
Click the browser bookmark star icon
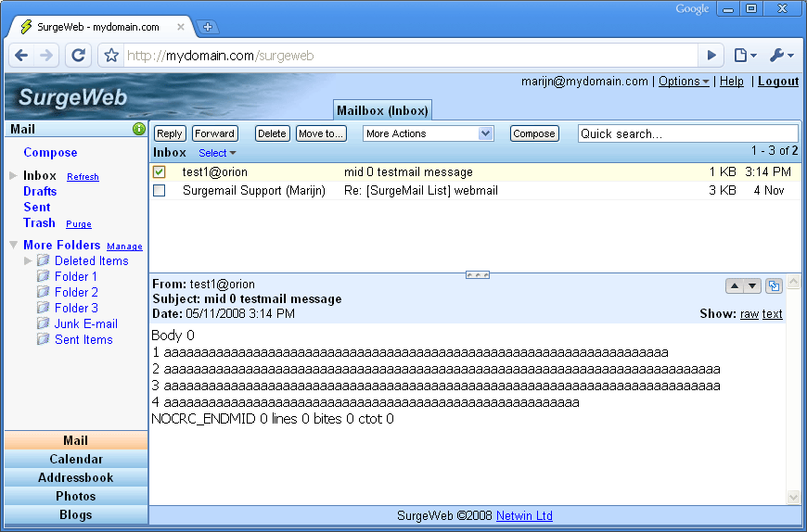(111, 56)
